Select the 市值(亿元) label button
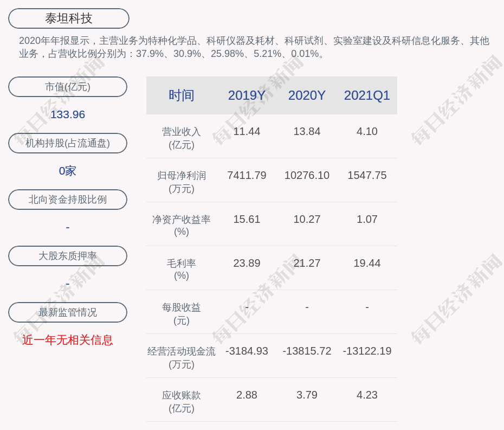This screenshot has width=504, height=430. [x=68, y=87]
